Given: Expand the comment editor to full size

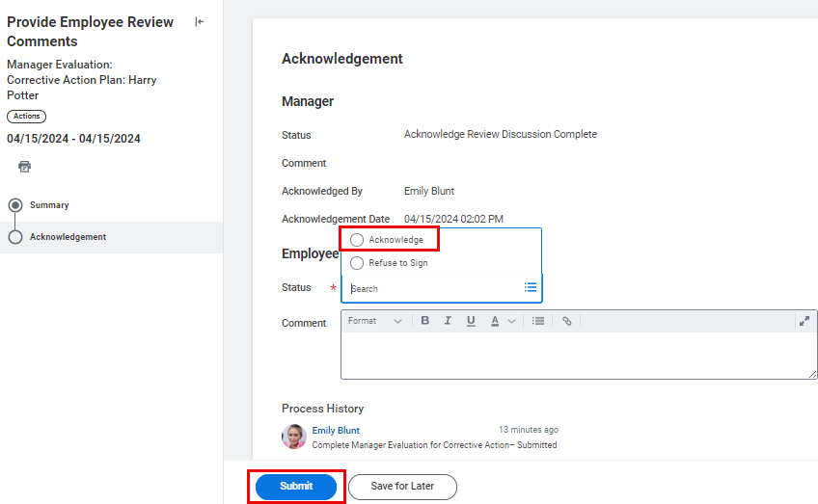Looking at the screenshot, I should [804, 321].
